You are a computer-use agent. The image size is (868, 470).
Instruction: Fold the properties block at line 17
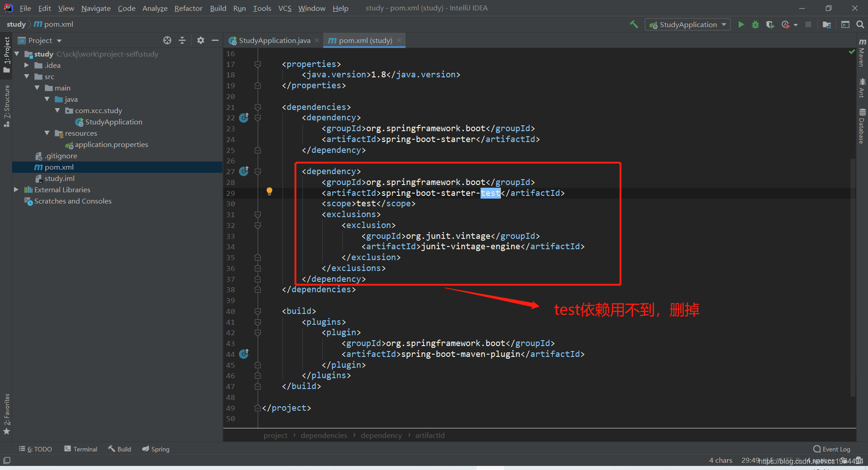point(258,64)
